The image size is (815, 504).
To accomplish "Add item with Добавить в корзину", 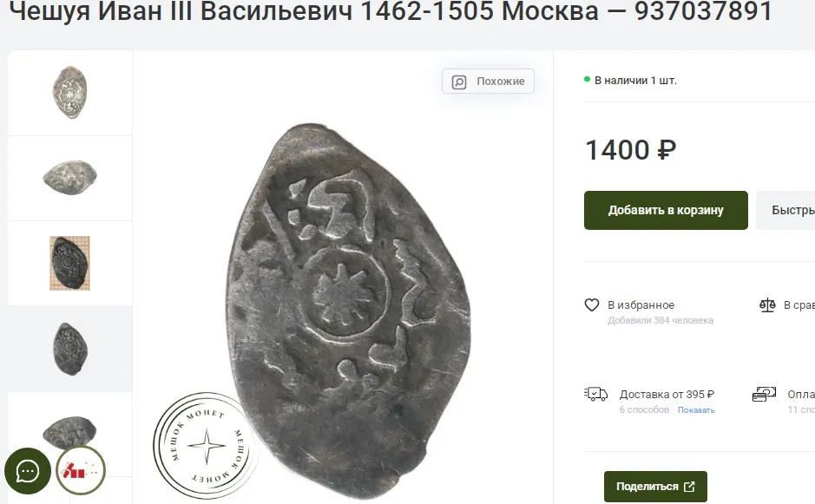I will pyautogui.click(x=666, y=211).
